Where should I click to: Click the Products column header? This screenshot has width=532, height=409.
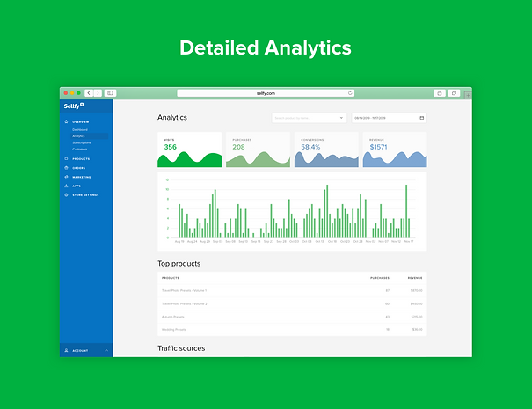coord(171,278)
